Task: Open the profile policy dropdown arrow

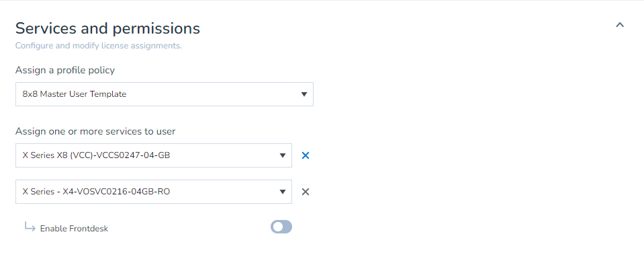Action: 304,94
